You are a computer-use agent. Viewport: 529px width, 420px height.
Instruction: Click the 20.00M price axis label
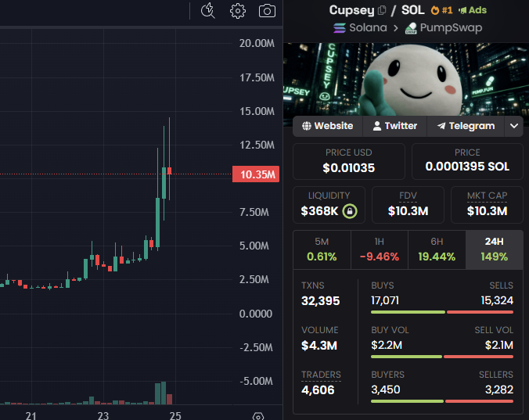(257, 44)
